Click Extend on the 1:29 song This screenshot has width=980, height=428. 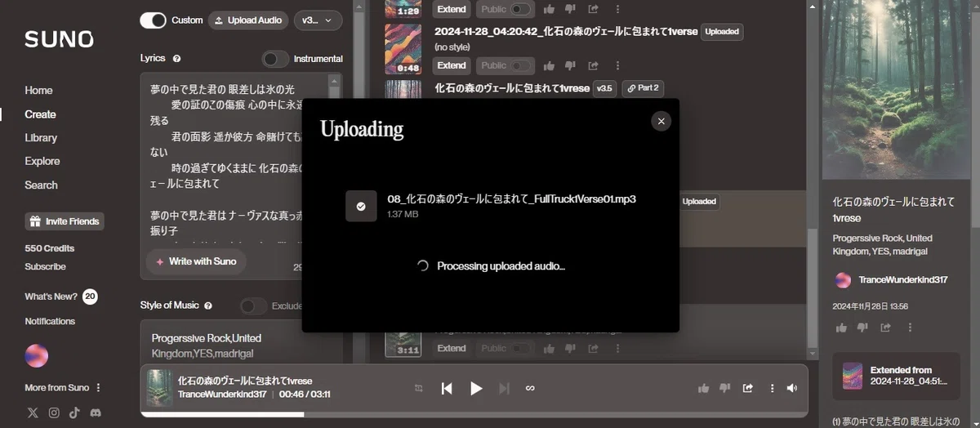point(452,9)
